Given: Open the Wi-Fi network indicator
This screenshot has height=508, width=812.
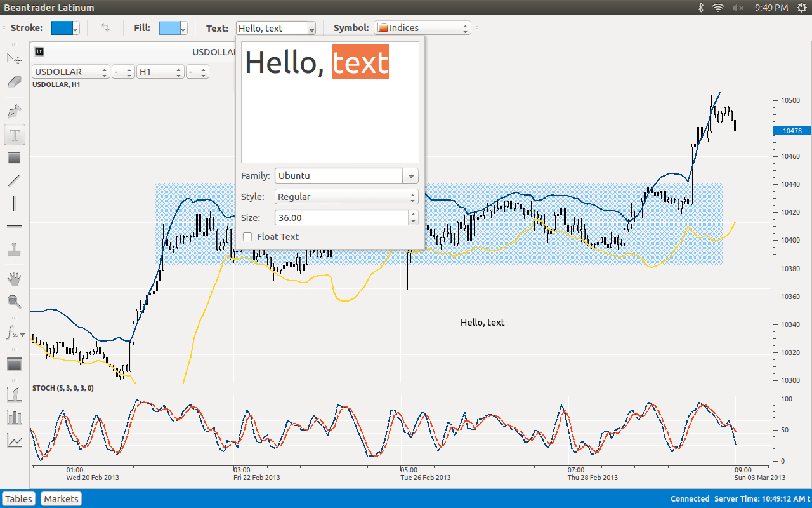Looking at the screenshot, I should click(718, 8).
